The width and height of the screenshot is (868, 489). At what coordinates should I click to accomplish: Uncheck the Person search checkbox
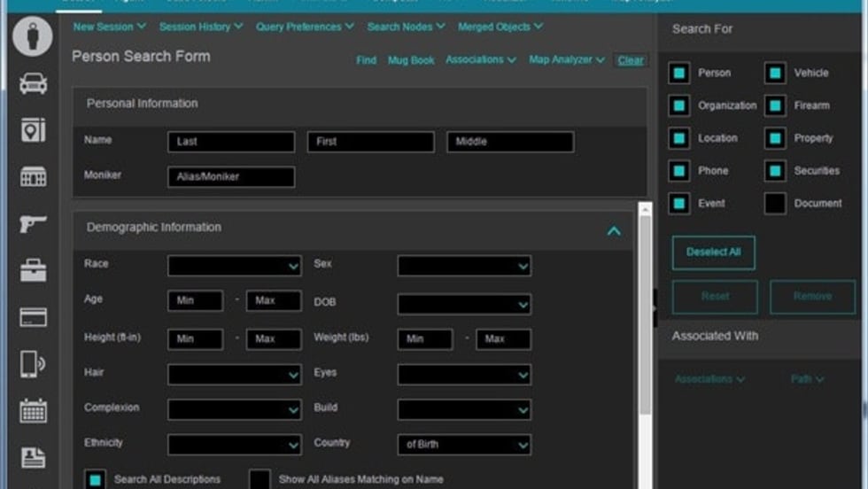(x=679, y=74)
